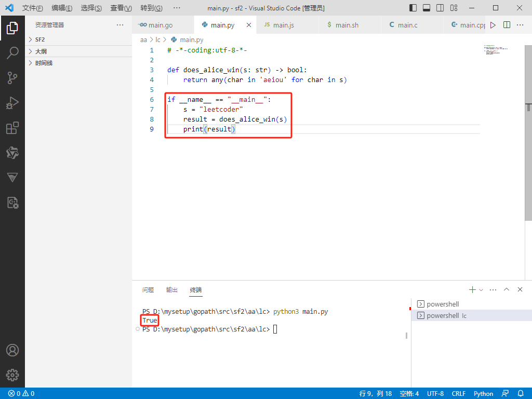Change cursor position via 行 9, 列 18
The width and height of the screenshot is (532, 399).
[x=375, y=394]
